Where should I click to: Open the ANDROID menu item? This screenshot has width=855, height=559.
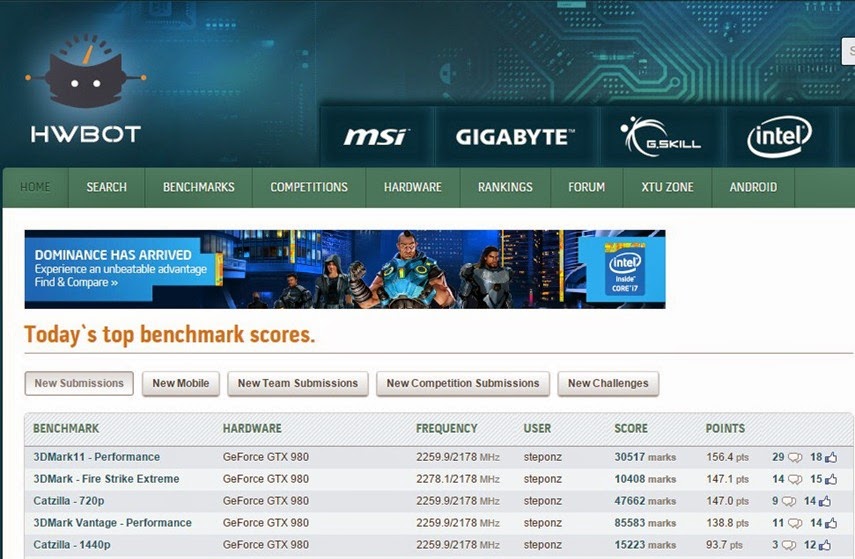[x=753, y=187]
